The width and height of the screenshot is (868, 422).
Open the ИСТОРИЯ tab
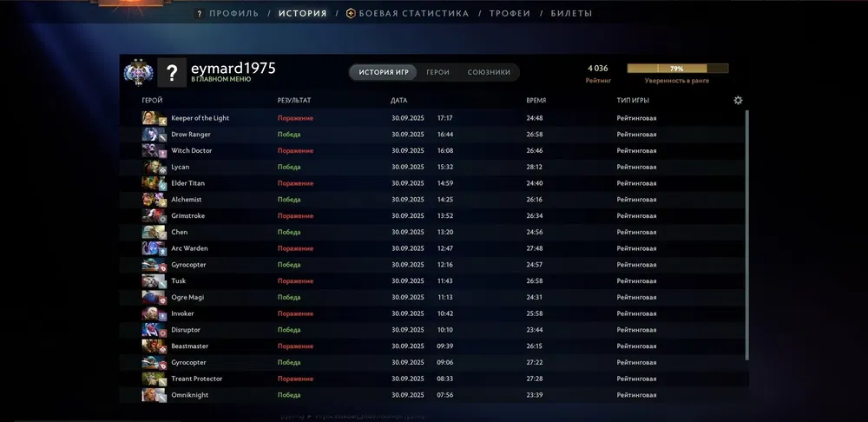[303, 13]
